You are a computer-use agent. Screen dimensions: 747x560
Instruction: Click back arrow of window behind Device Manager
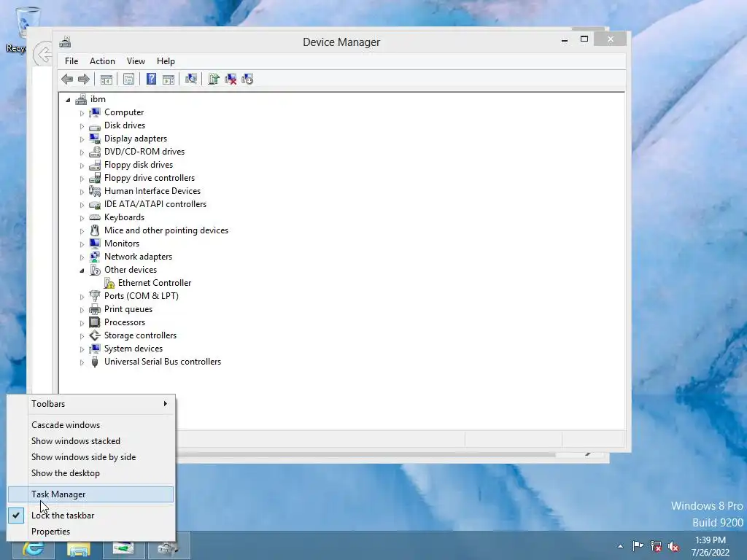pyautogui.click(x=43, y=54)
